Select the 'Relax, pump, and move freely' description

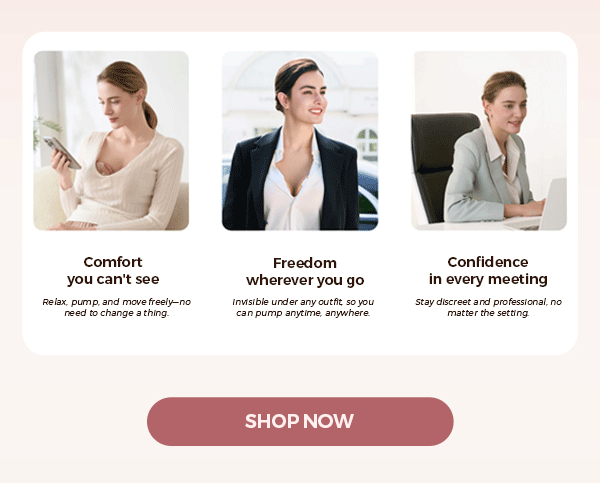click(117, 307)
